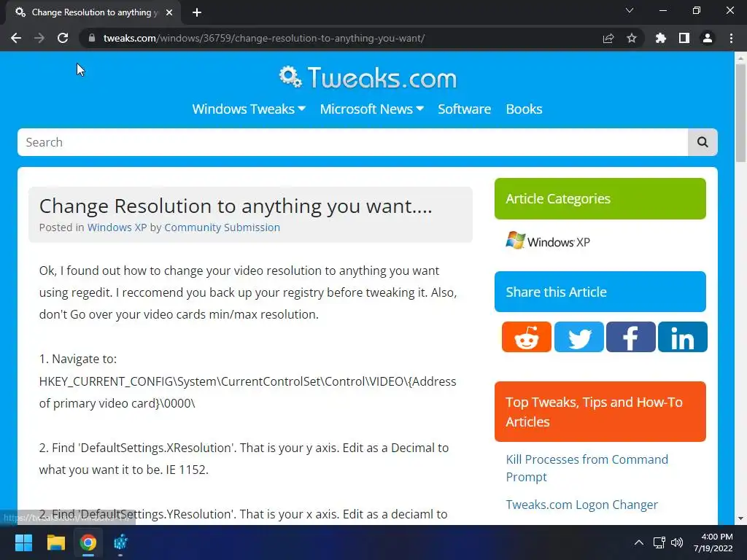Click the Windows XP category logo
747x560 pixels.
point(548,241)
